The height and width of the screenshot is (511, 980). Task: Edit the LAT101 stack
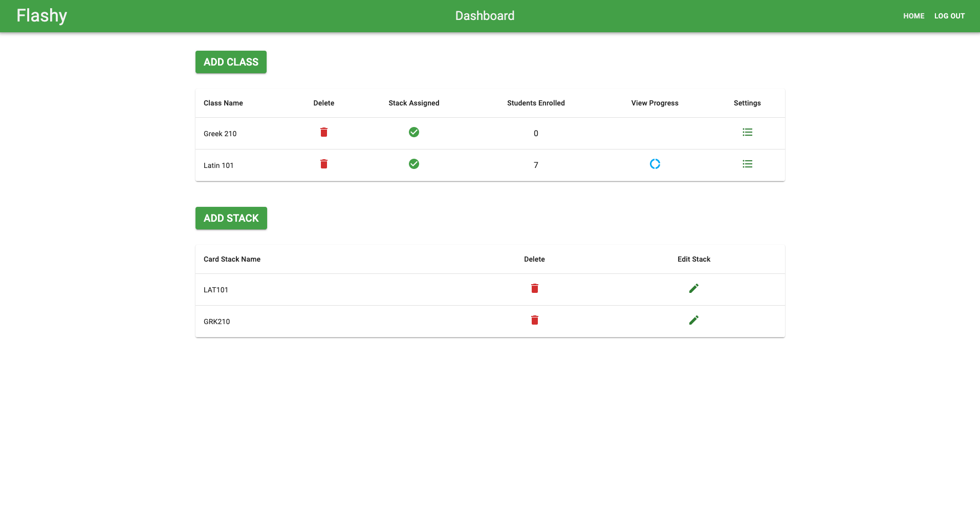(x=694, y=289)
